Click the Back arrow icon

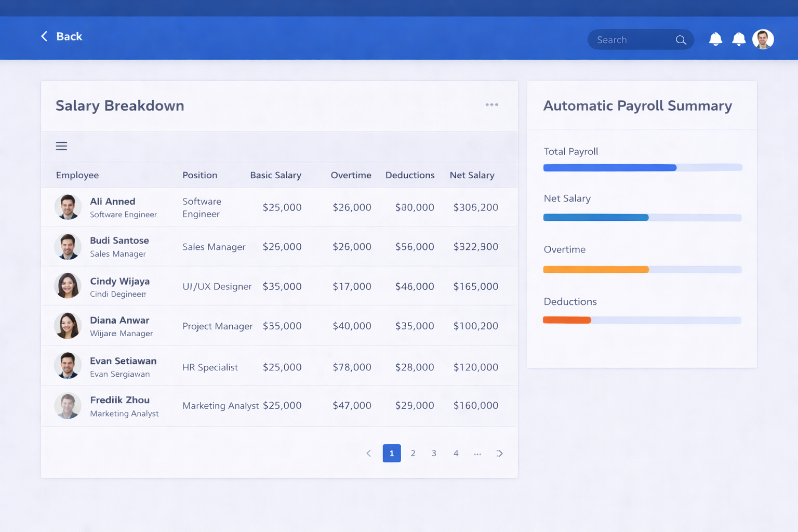(44, 36)
